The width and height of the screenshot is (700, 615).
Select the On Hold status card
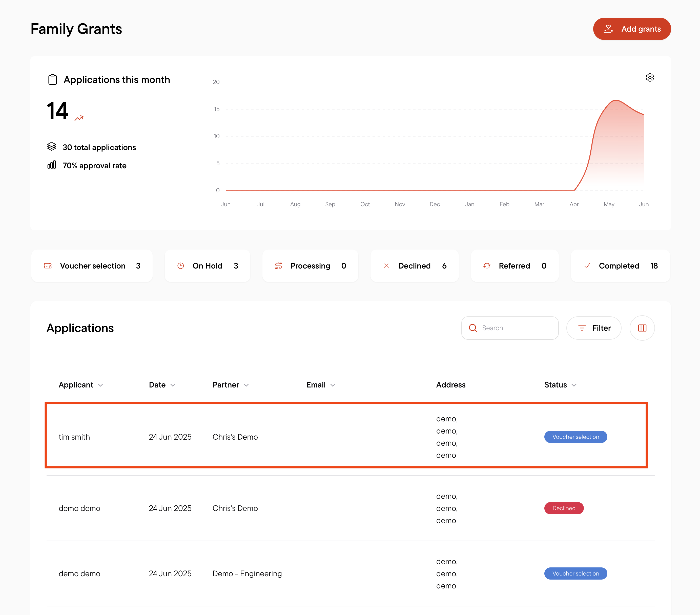point(207,266)
